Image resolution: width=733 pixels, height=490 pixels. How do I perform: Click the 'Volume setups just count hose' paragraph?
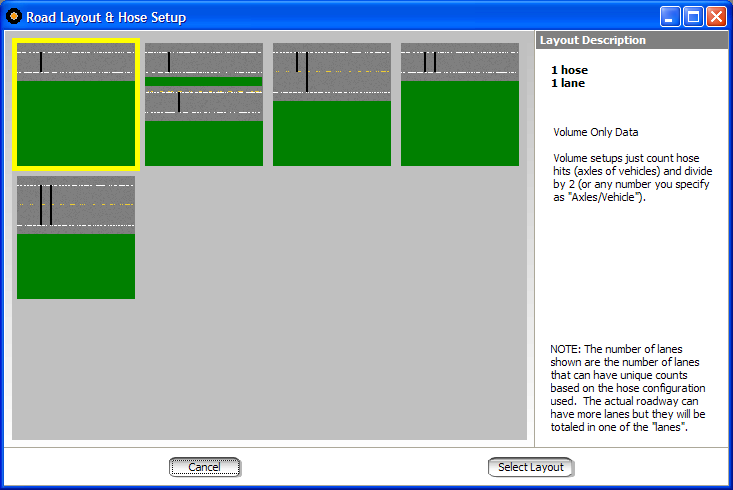[x=632, y=178]
